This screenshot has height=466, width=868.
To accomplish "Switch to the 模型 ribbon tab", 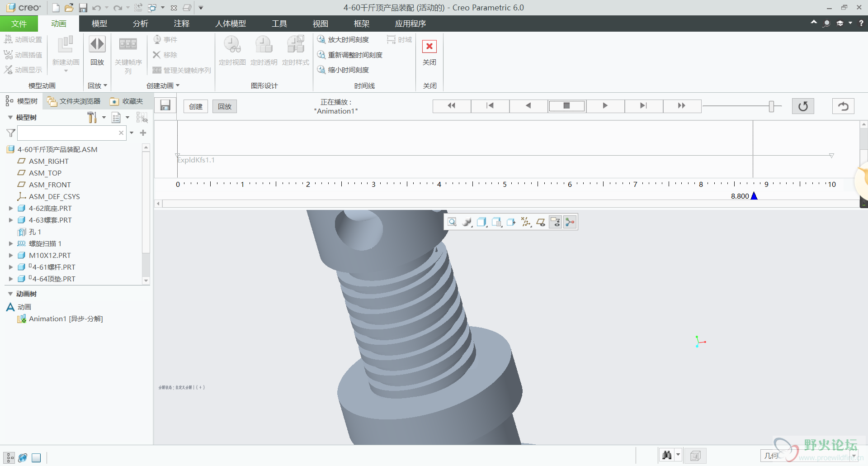I will click(x=99, y=24).
